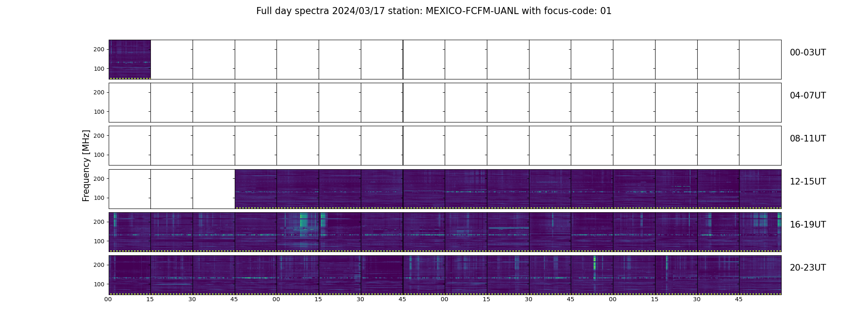Open the only filled spectrogram in the 00-03UT row
Screen dimensions: 868x331
(x=130, y=60)
